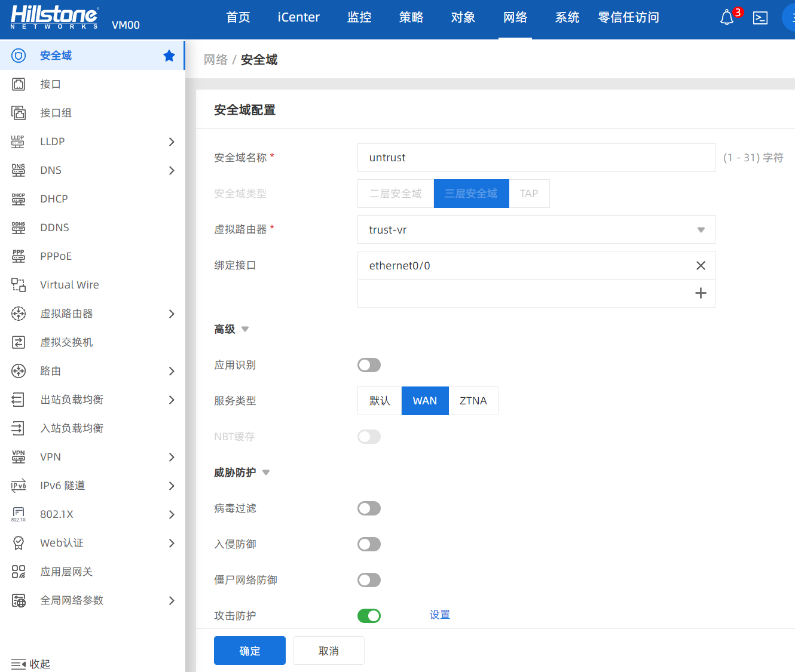Expand the 出站负载均衡 submenu chevron
795x672 pixels.
point(172,400)
